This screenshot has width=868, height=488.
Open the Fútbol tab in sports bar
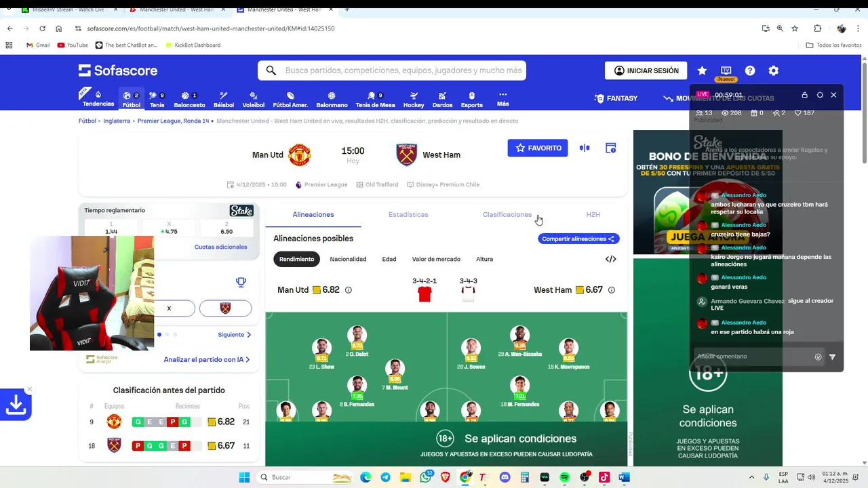[x=131, y=99]
